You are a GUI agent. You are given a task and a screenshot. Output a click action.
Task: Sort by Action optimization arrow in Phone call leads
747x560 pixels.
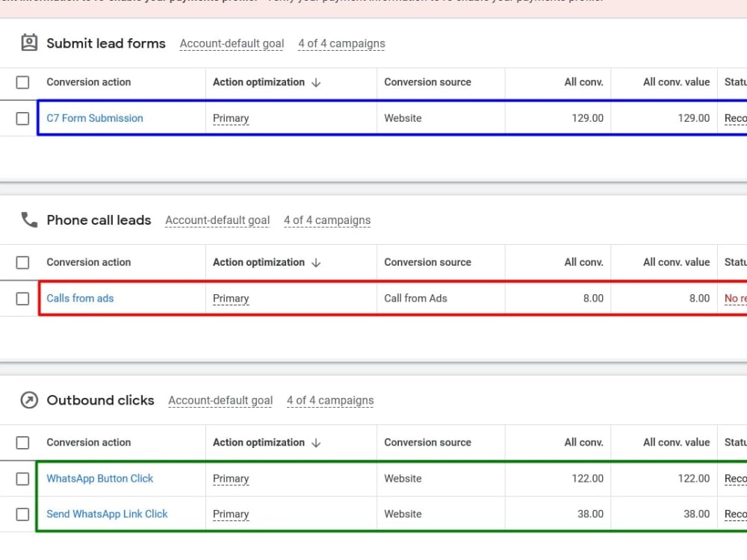(316, 262)
